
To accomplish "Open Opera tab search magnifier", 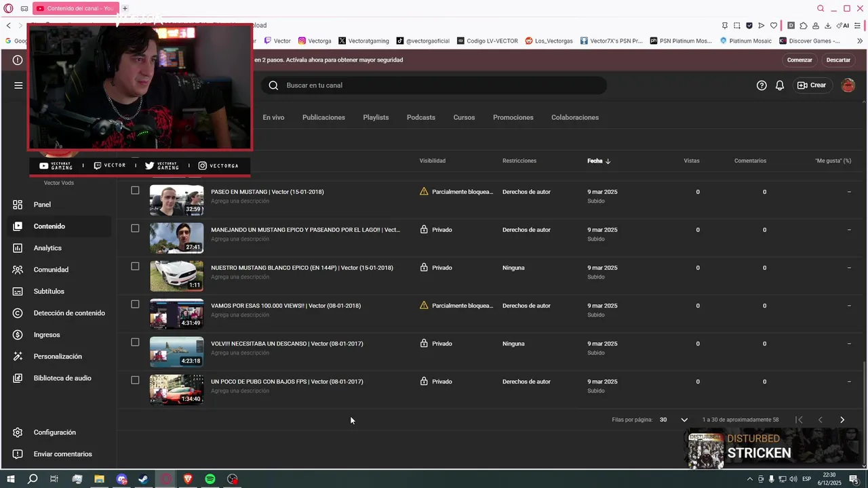I will [821, 8].
